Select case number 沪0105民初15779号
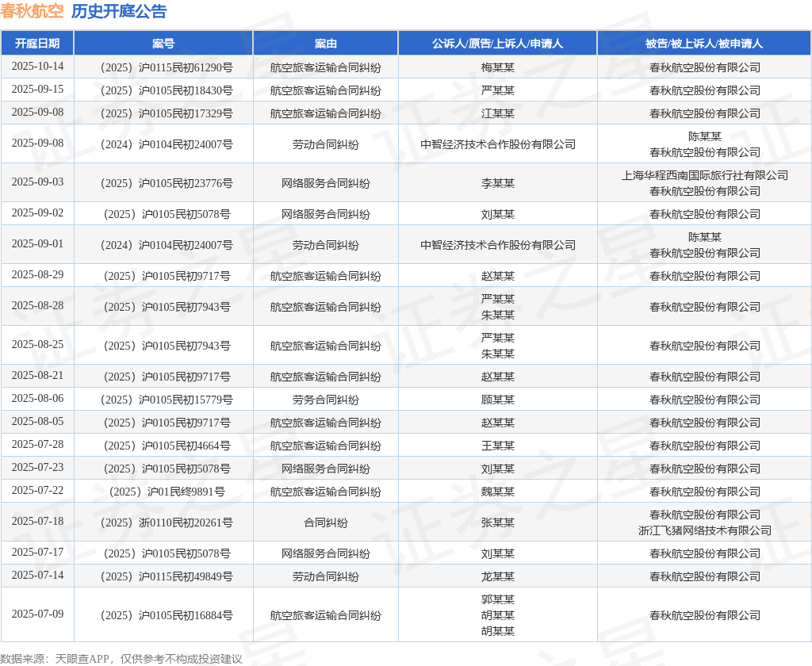 click(x=167, y=400)
